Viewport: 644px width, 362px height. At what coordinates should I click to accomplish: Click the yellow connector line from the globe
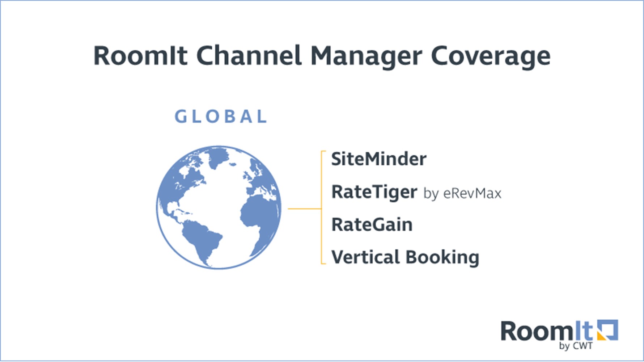click(304, 208)
